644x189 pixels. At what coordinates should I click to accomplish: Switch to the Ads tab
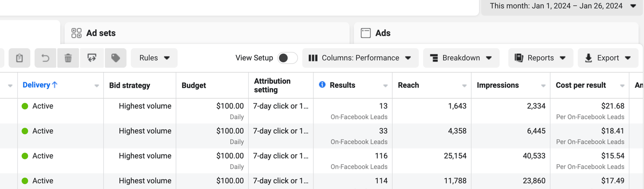coord(383,33)
